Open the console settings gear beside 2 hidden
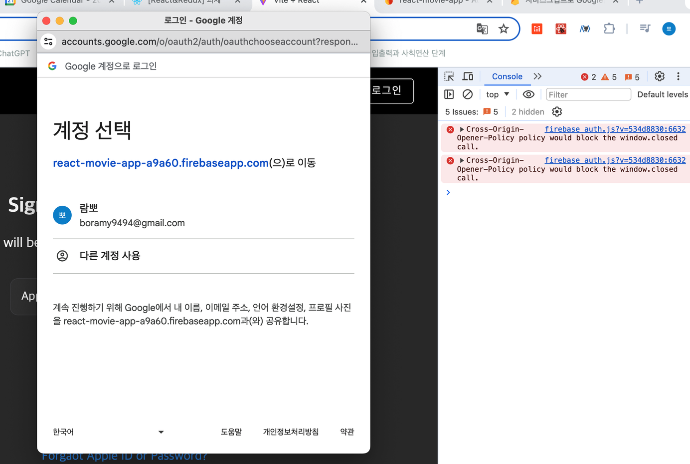This screenshot has width=690, height=464. (557, 112)
